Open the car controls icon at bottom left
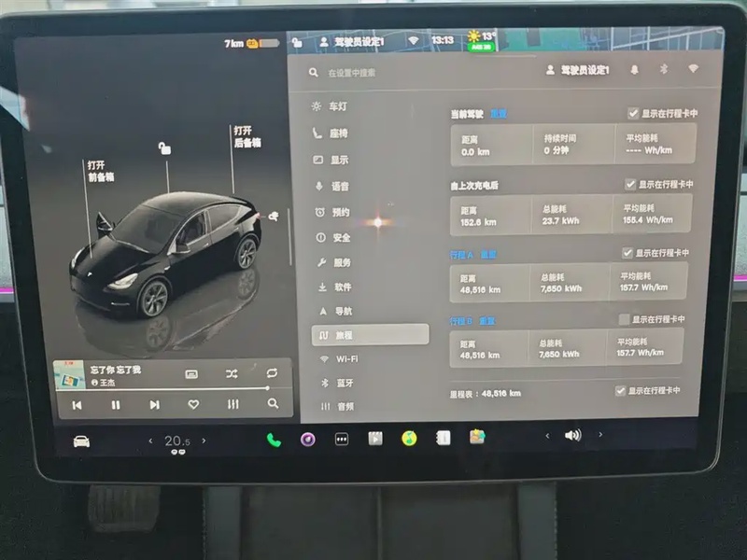Image resolution: width=747 pixels, height=560 pixels. (x=82, y=441)
